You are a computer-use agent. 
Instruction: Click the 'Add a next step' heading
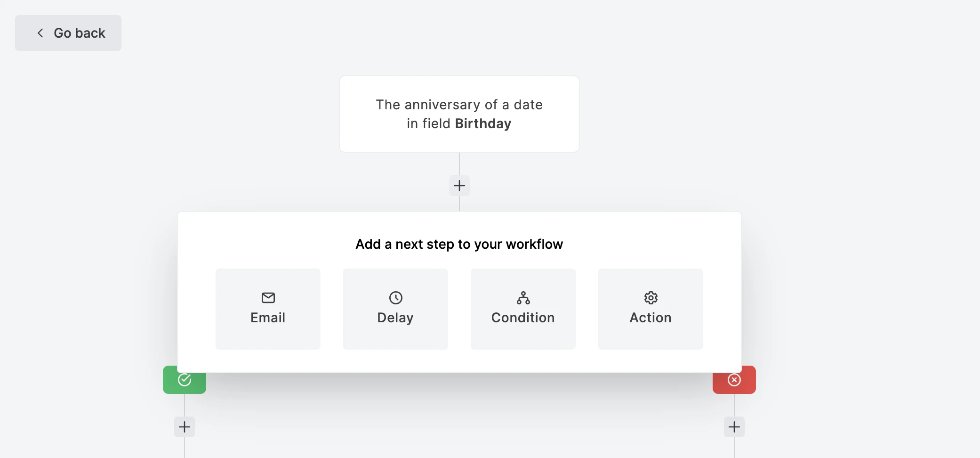459,244
